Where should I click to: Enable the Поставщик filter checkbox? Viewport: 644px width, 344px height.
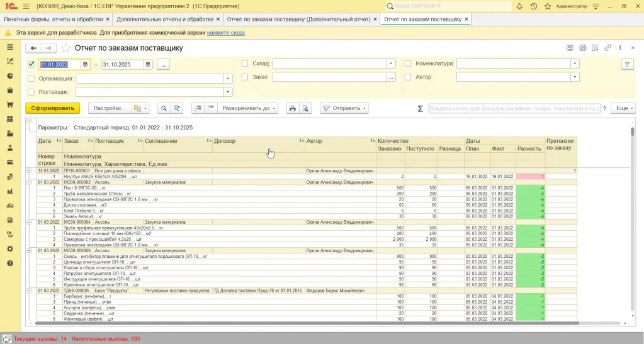[x=31, y=92]
